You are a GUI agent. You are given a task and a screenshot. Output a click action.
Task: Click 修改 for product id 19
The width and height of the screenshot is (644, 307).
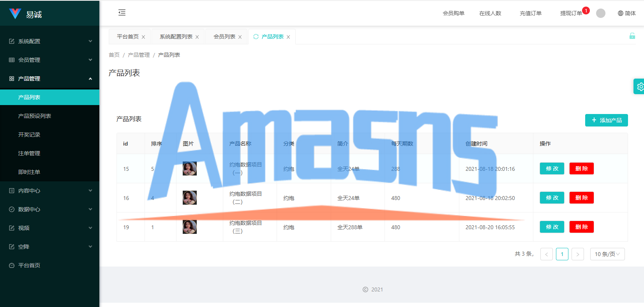[x=552, y=227]
